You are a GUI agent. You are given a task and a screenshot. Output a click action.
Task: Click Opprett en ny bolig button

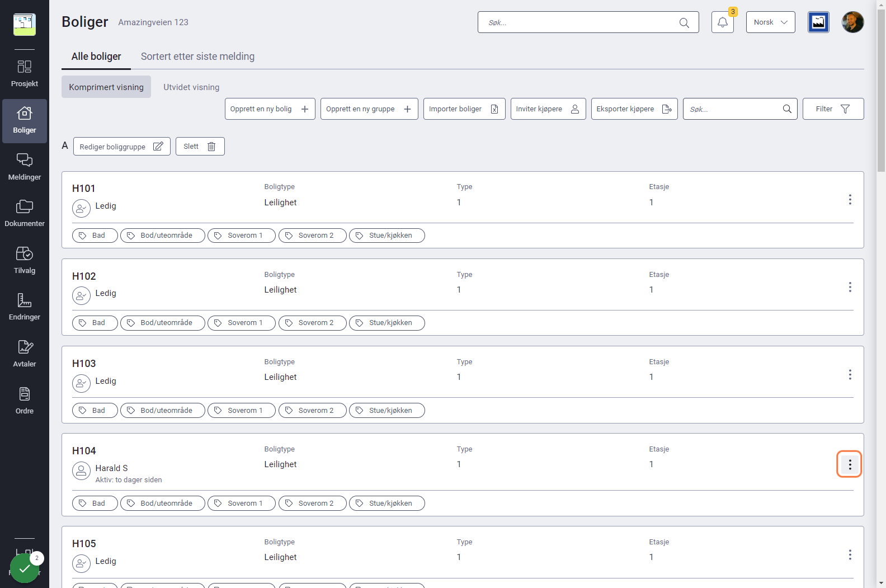click(x=270, y=109)
